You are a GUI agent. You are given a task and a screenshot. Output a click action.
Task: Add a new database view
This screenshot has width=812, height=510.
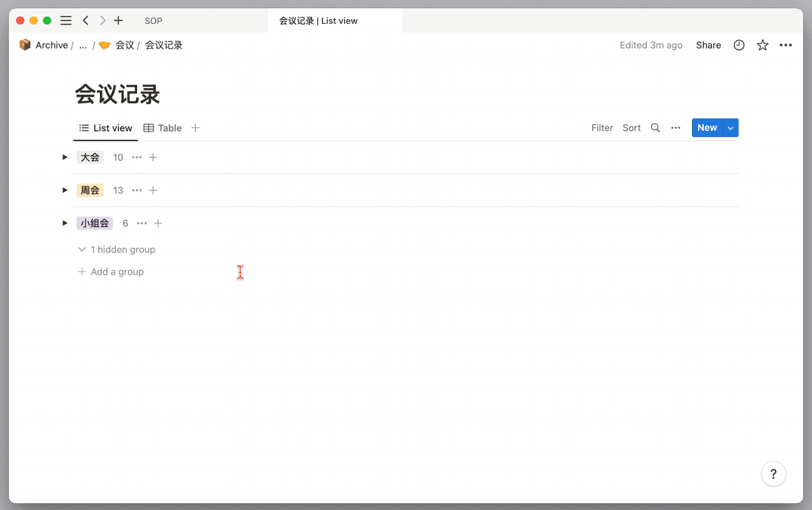click(195, 128)
